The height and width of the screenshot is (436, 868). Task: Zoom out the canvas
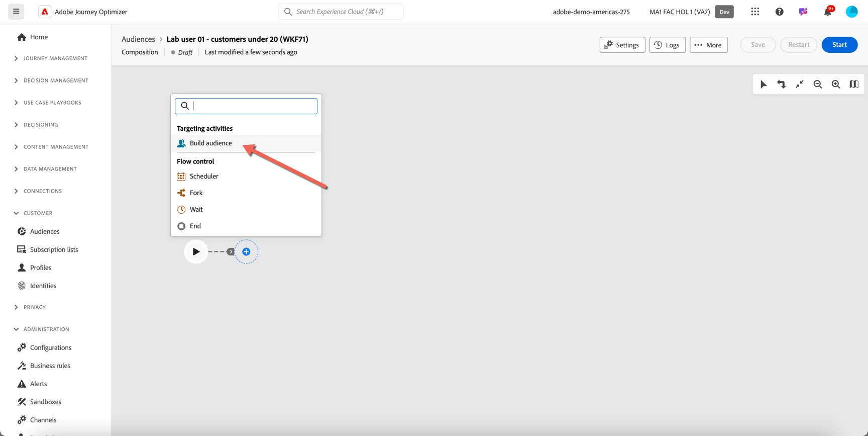818,84
